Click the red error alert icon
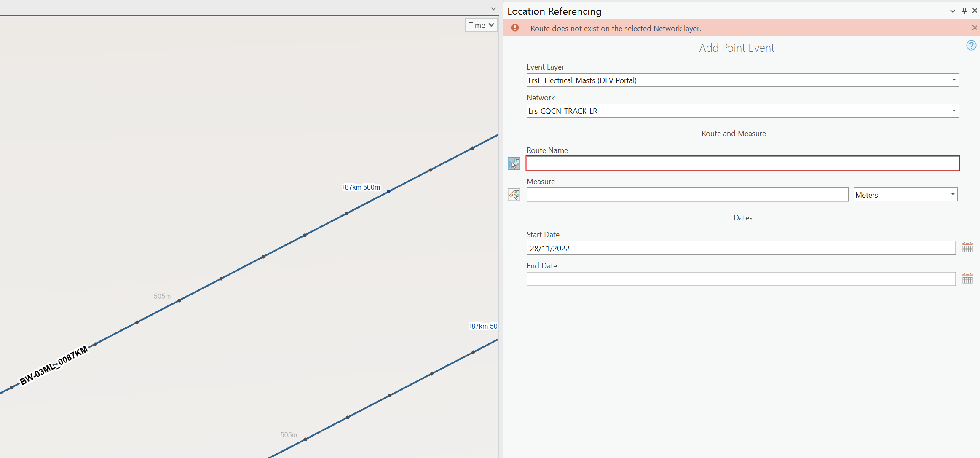This screenshot has height=458, width=980. [515, 28]
